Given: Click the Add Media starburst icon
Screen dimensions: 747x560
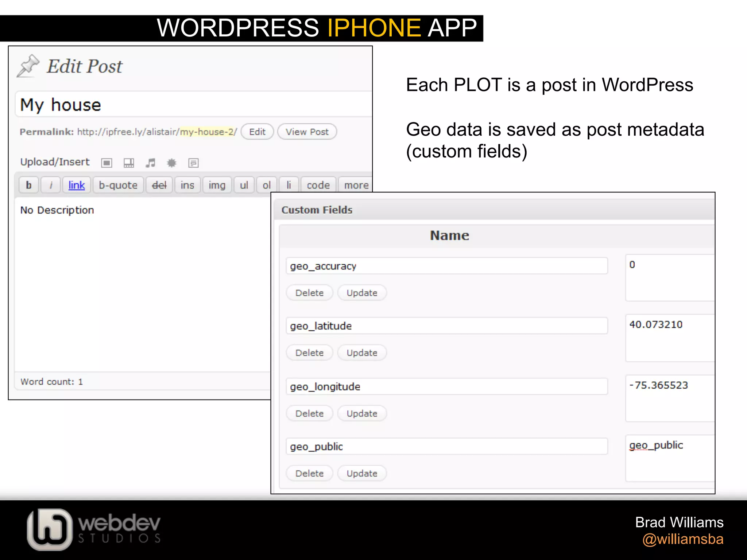Looking at the screenshot, I should [171, 163].
